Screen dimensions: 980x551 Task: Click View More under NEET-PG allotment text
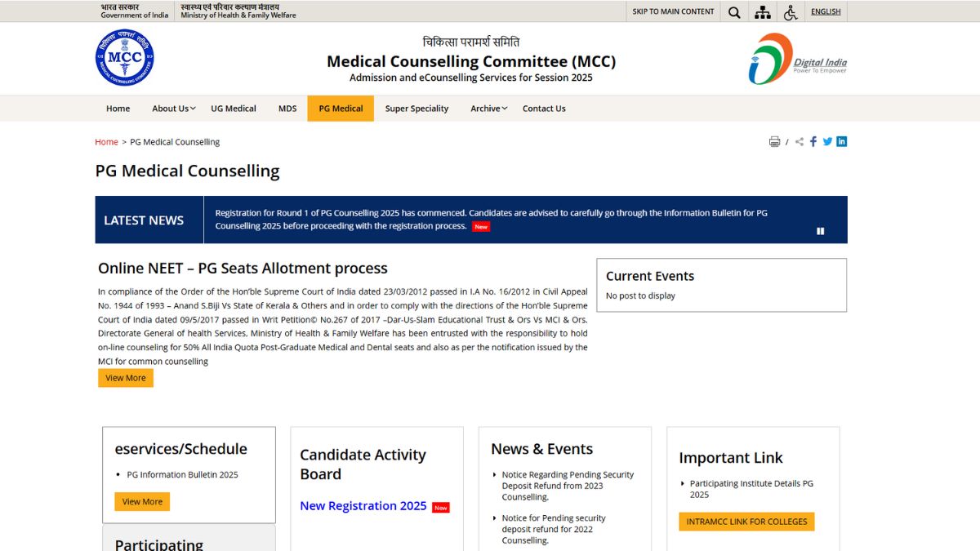126,378
